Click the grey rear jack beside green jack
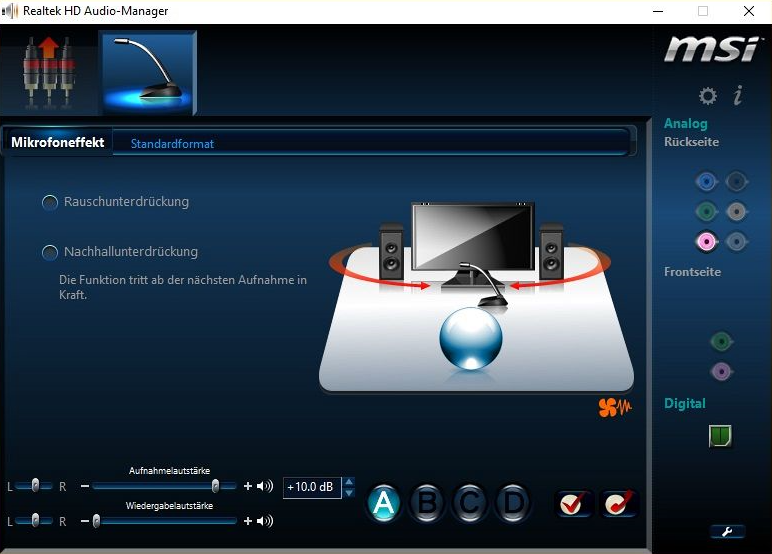772x554 pixels. [736, 212]
